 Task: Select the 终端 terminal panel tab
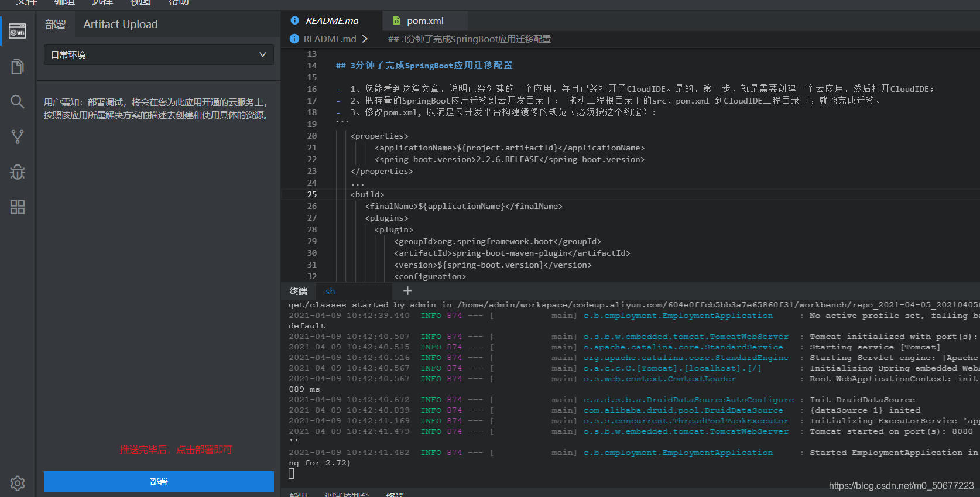[299, 291]
